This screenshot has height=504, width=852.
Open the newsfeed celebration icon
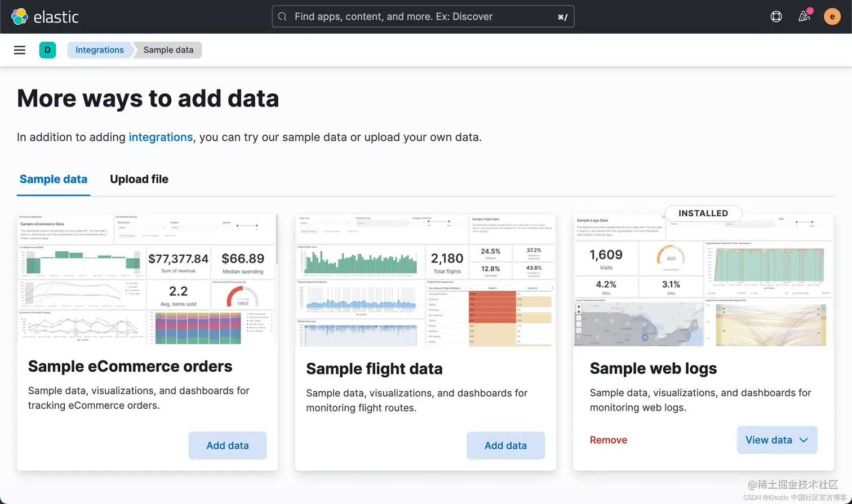(x=805, y=16)
